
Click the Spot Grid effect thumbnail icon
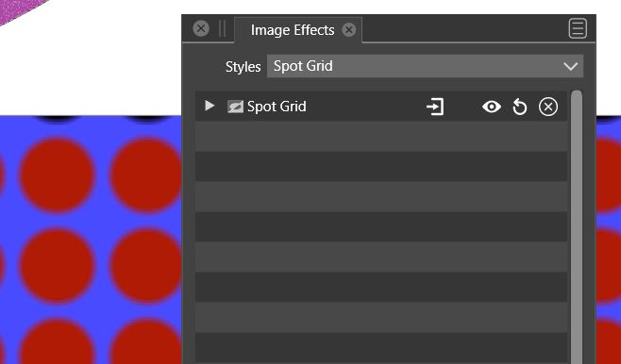(x=235, y=107)
